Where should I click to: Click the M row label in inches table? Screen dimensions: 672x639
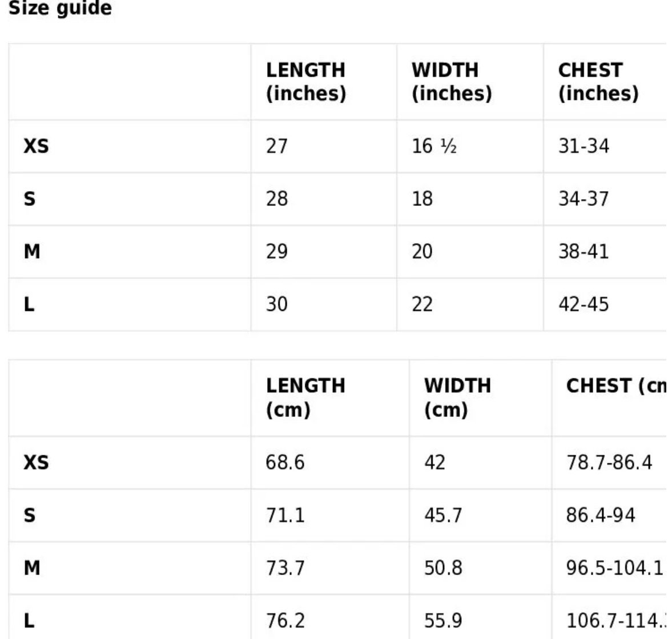click(x=32, y=252)
